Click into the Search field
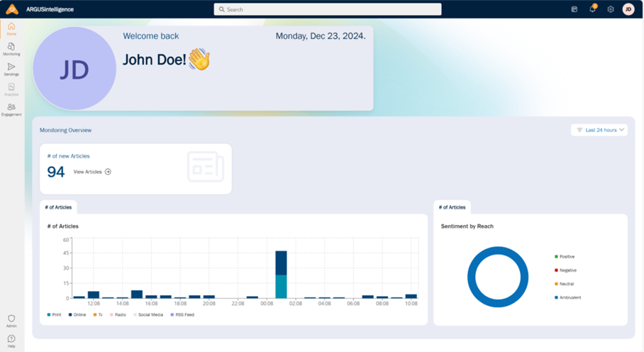 tap(328, 9)
